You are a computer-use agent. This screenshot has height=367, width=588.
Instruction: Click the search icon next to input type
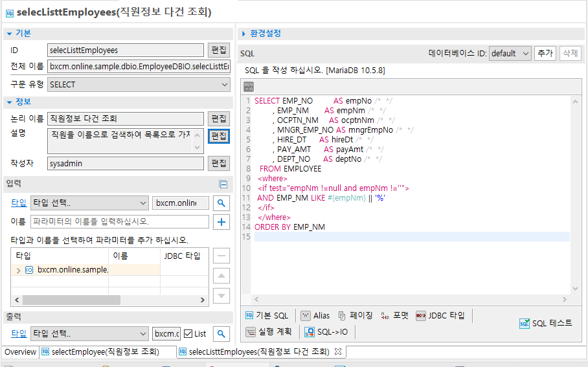point(221,203)
